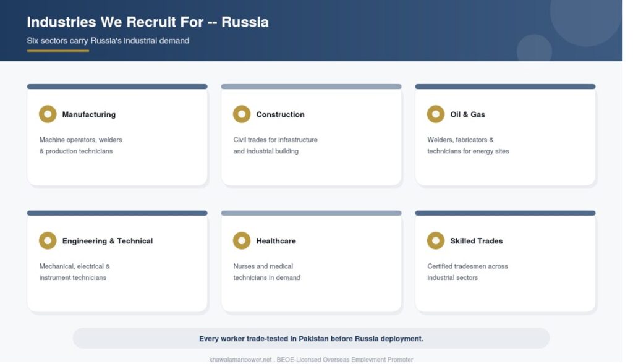This screenshot has width=633, height=364.
Task: Select the Construction card heading
Action: pyautogui.click(x=281, y=114)
